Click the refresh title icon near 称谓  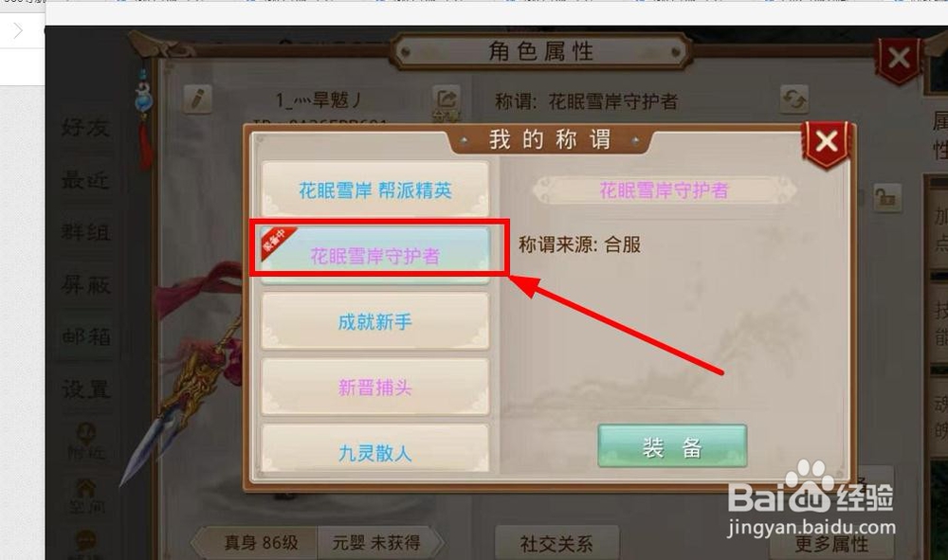click(794, 99)
